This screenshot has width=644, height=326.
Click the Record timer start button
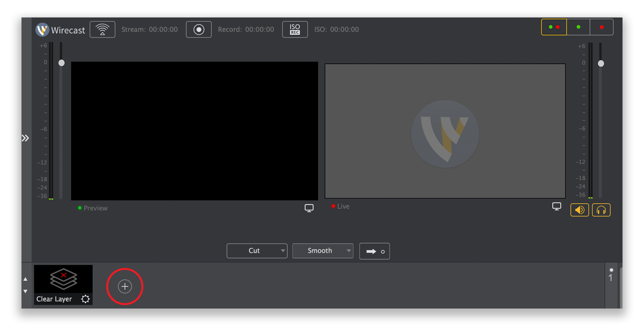point(198,29)
